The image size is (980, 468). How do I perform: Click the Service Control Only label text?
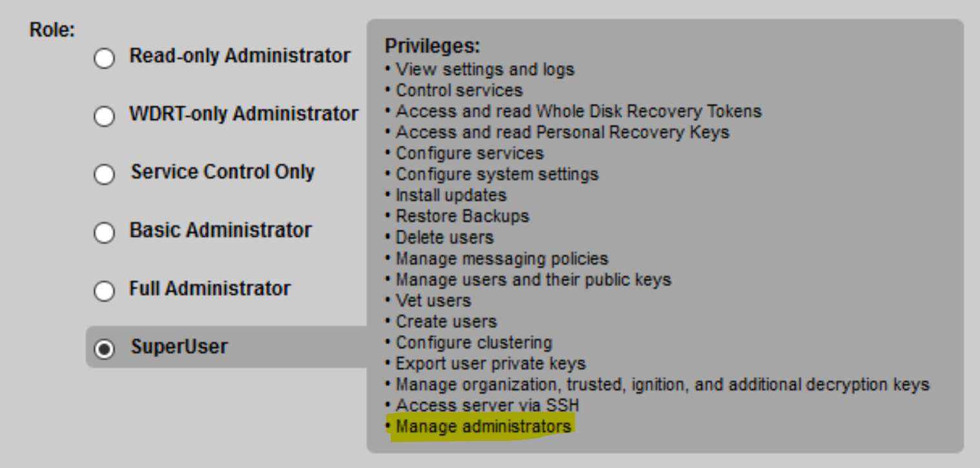click(223, 172)
